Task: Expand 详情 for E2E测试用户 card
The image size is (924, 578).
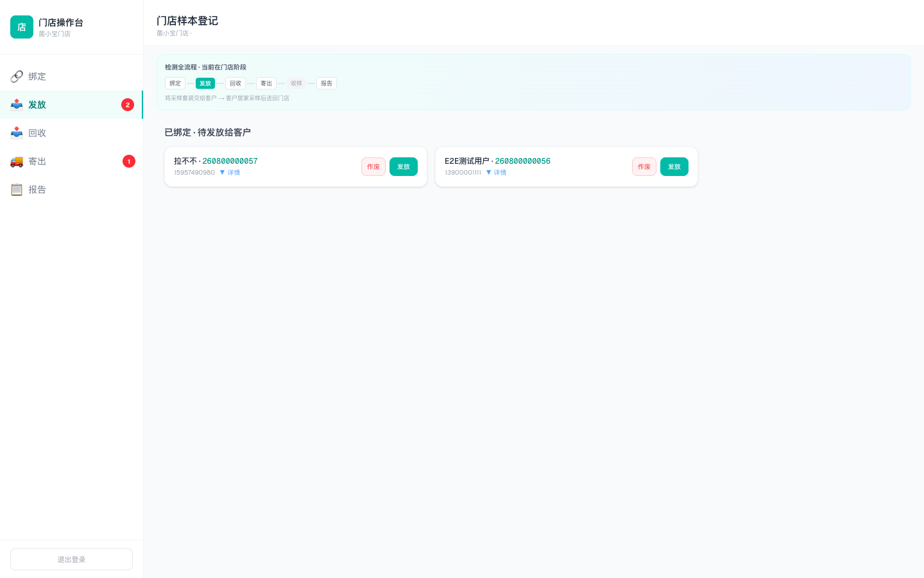Action: click(496, 173)
